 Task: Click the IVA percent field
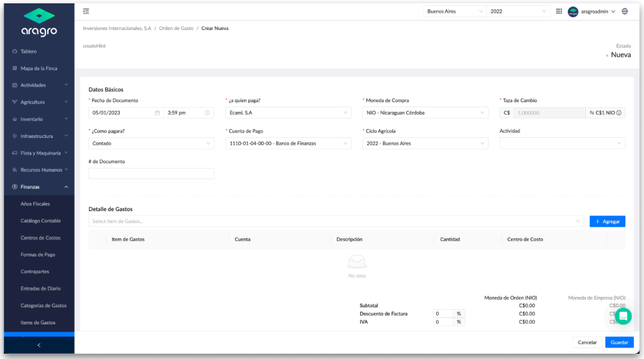[444, 322]
